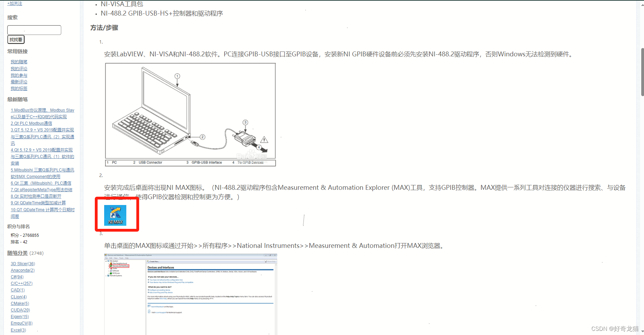The height and width of the screenshot is (335, 644).
Task: Open the CAD(1) category
Action: click(18, 290)
